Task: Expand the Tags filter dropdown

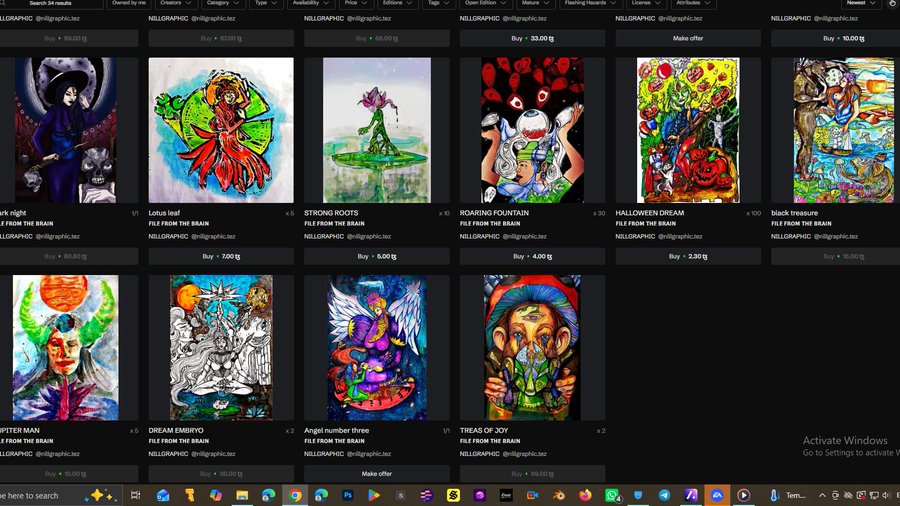Action: tap(439, 3)
